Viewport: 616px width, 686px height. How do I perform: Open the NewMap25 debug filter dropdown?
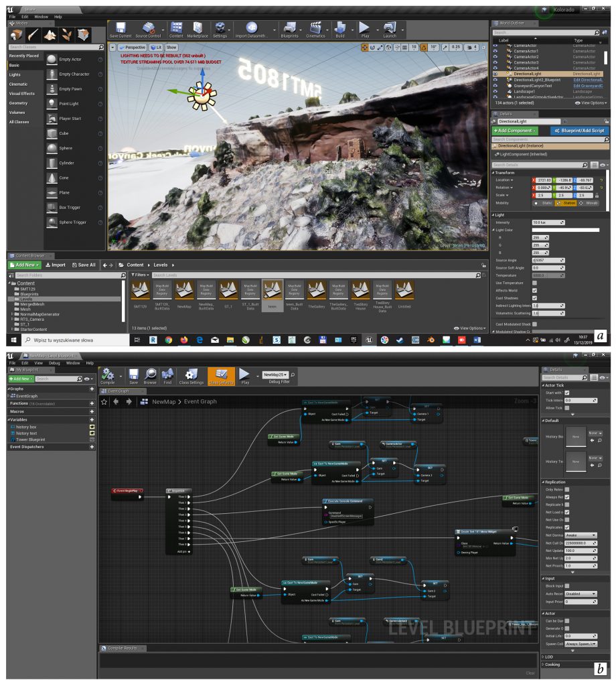[275, 375]
